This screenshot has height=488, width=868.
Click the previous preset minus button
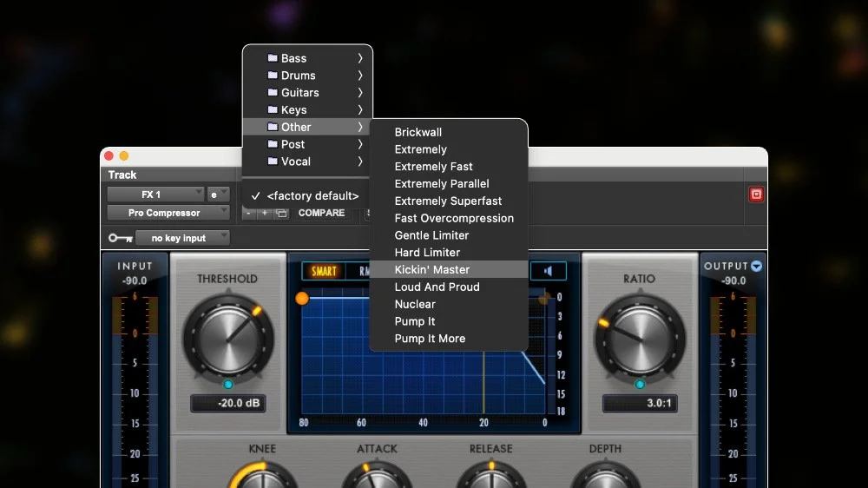(x=248, y=214)
